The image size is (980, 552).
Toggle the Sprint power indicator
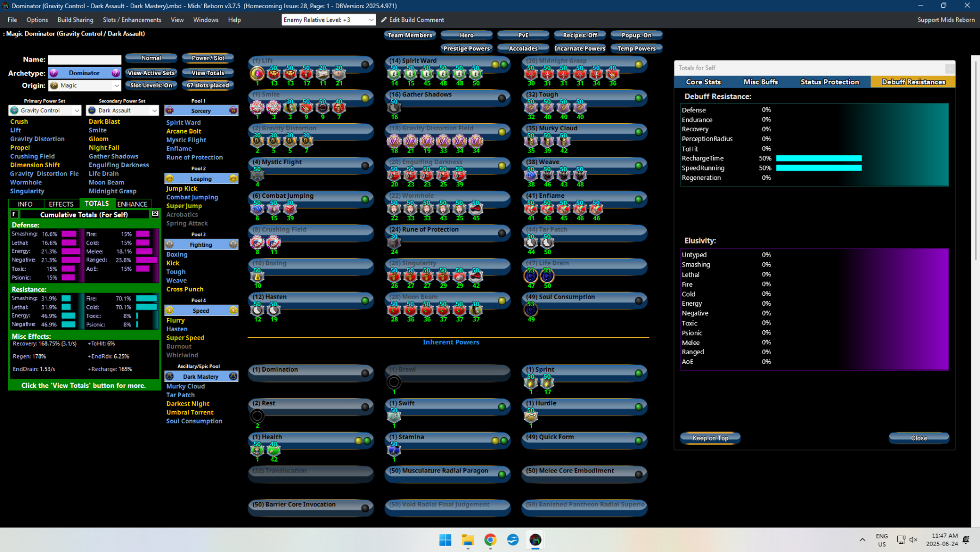pyautogui.click(x=639, y=373)
